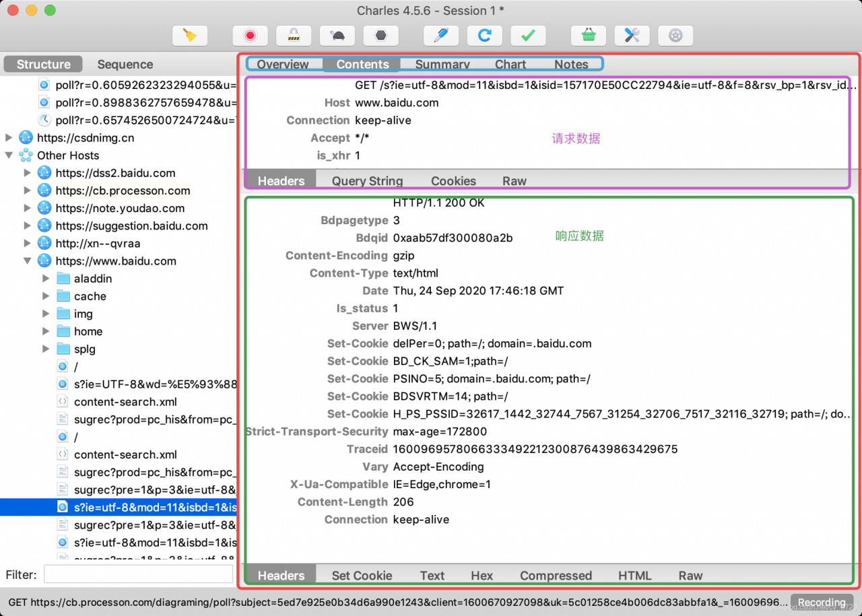
Task: Click Other Hosts group icon
Action: (x=26, y=156)
